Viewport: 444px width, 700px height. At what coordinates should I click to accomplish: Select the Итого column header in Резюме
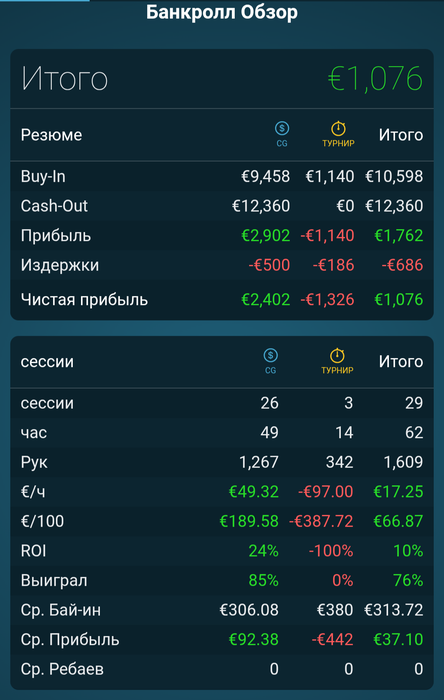pos(401,135)
